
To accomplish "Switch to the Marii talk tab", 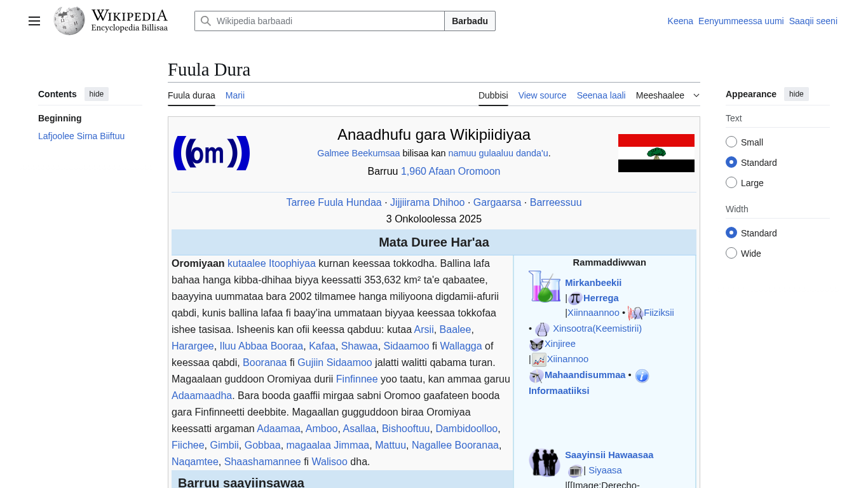I will (x=235, y=95).
